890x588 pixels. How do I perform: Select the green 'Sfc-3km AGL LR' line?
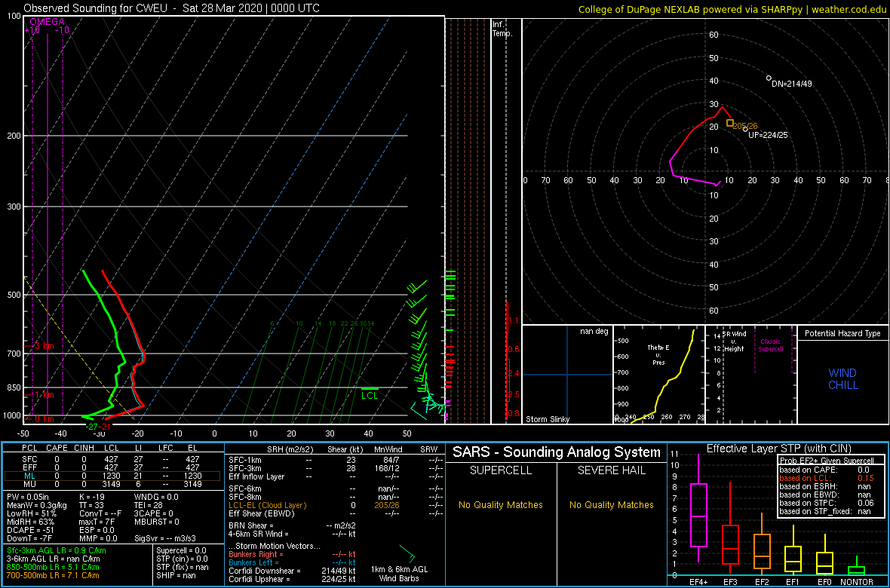57,550
